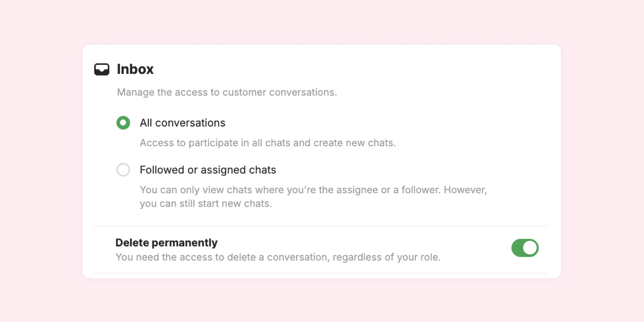The height and width of the screenshot is (322, 644).
Task: Click the "All conversations" option label
Action: pyautogui.click(x=182, y=123)
